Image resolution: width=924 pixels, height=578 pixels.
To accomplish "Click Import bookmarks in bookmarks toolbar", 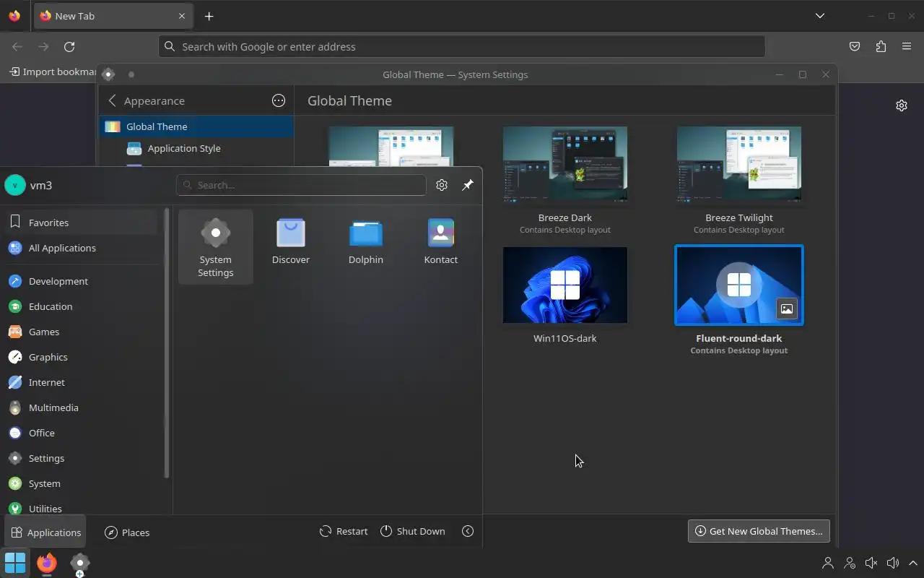I will point(53,72).
